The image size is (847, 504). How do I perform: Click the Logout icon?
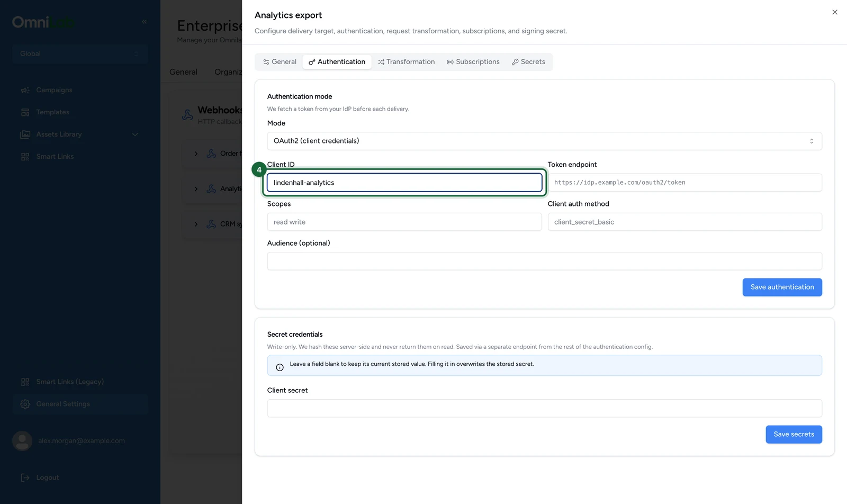pyautogui.click(x=25, y=478)
